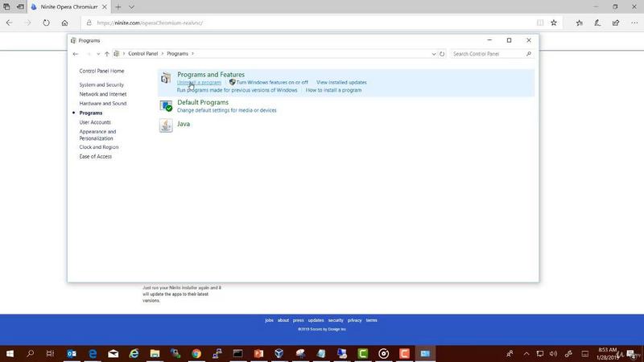Click Control Panel breadcrumb segment
Screen dimensions: 644x362
tap(143, 54)
